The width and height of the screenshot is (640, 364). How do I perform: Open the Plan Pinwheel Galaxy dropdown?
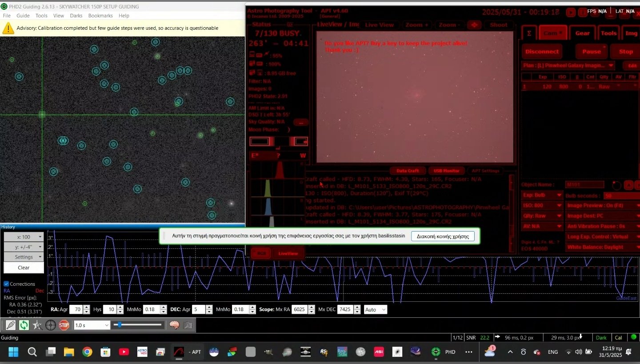(568, 65)
